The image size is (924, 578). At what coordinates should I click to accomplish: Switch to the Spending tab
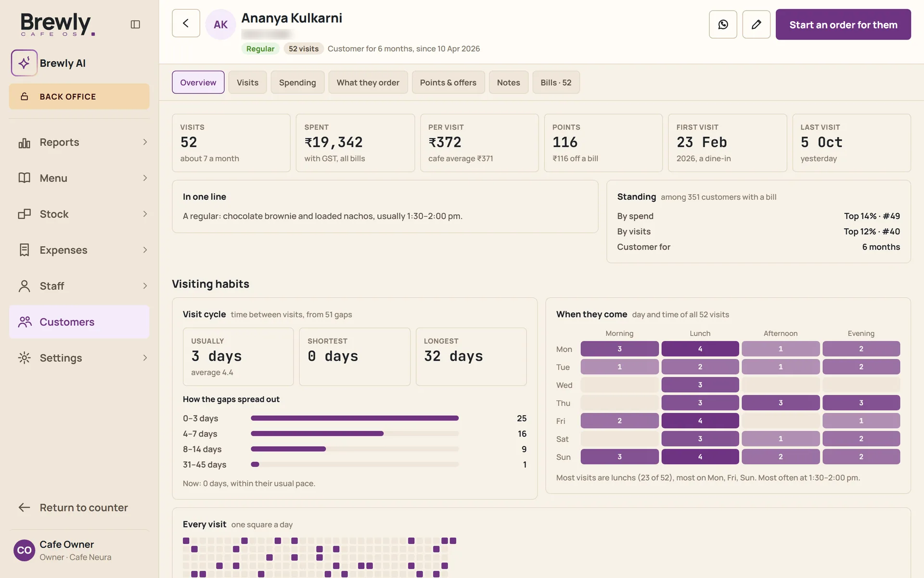coord(297,82)
